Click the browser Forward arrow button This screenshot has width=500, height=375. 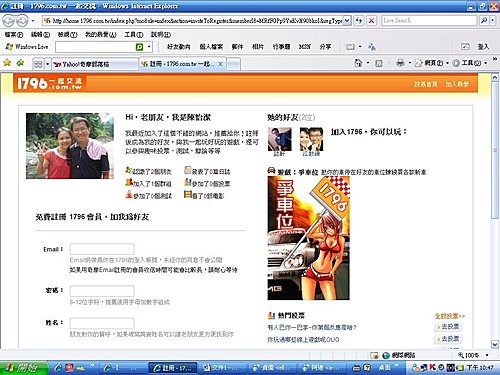(x=22, y=21)
